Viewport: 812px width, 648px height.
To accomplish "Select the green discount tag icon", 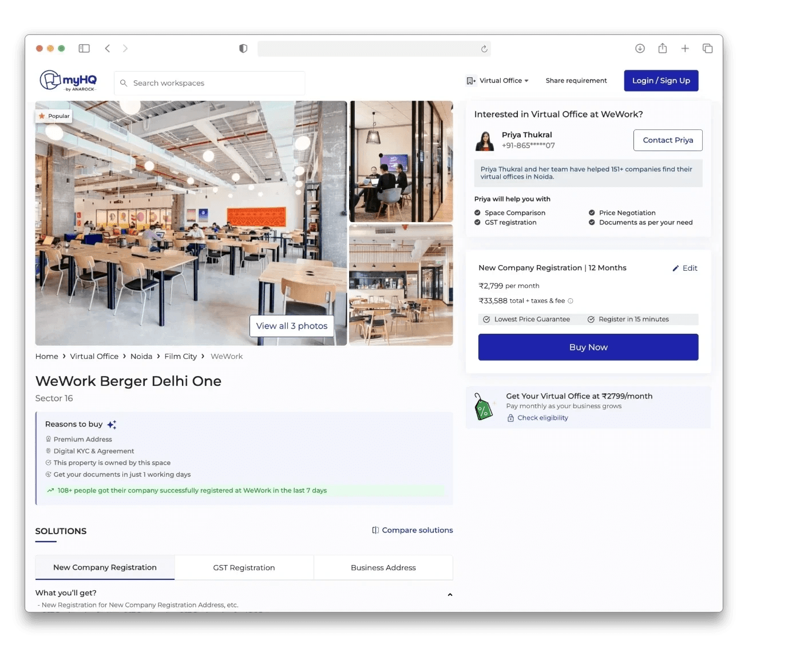I will point(483,406).
